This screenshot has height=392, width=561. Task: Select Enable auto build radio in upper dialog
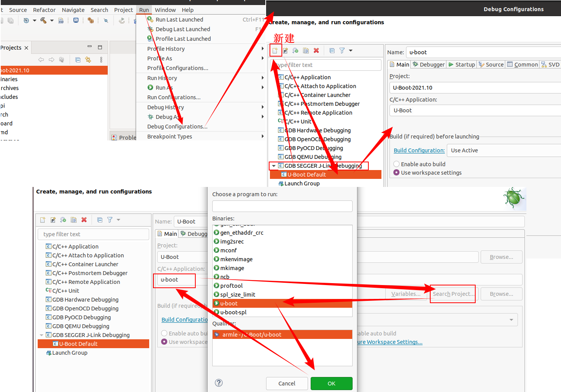pos(396,164)
